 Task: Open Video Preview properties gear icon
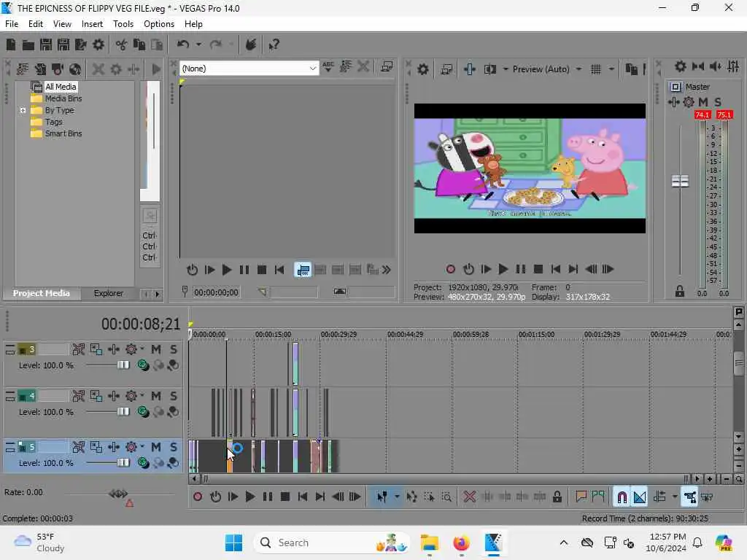click(x=422, y=69)
